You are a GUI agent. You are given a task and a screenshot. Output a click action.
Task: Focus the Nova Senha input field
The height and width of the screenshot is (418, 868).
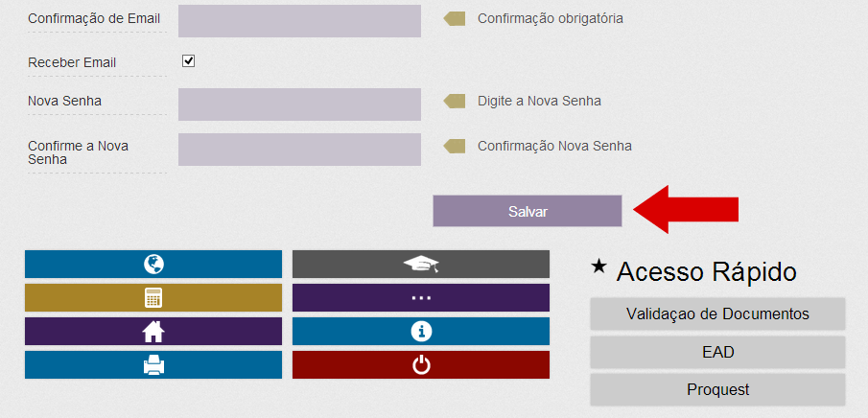click(299, 104)
